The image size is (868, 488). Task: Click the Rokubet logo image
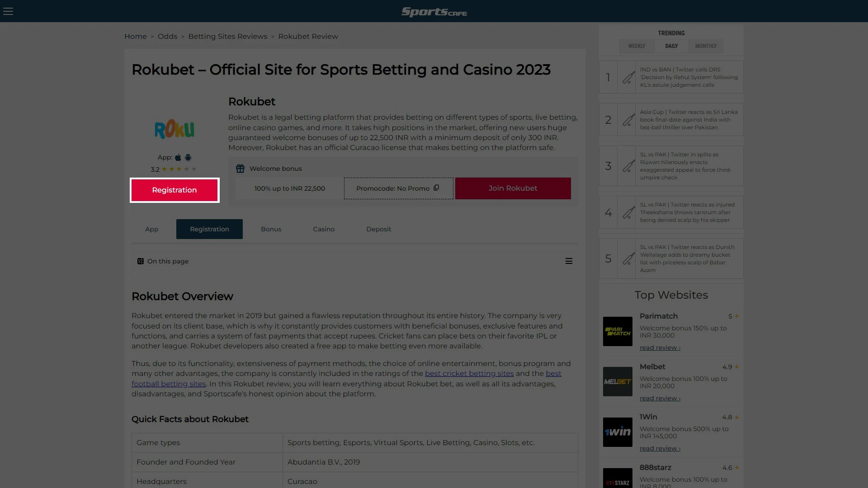tap(175, 129)
